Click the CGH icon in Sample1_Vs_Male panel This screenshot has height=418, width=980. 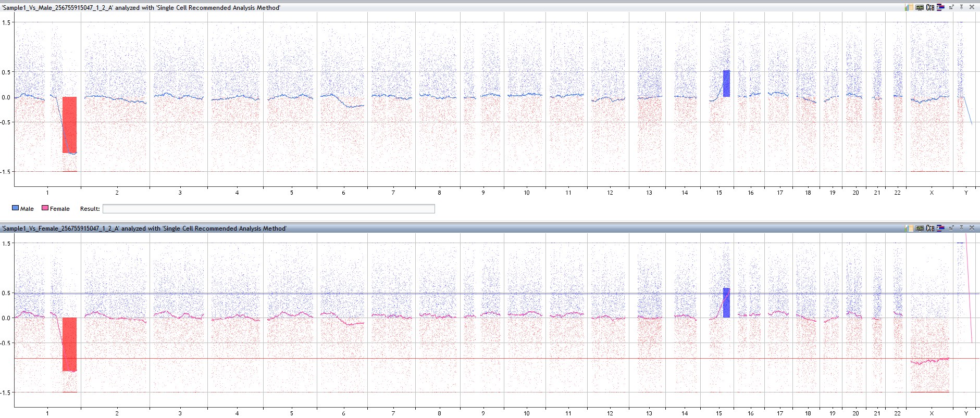pos(930,7)
